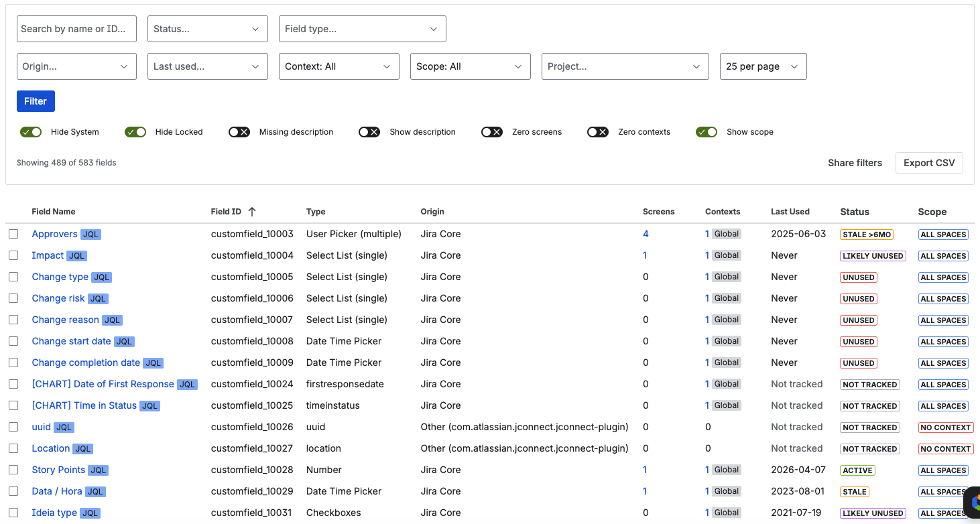Enable the Zero contexts switch
The height and width of the screenshot is (524, 980).
[598, 132]
